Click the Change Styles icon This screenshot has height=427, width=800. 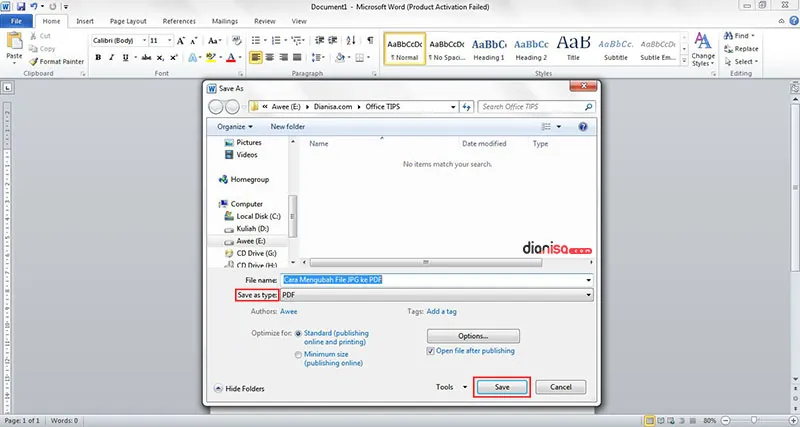pos(703,50)
